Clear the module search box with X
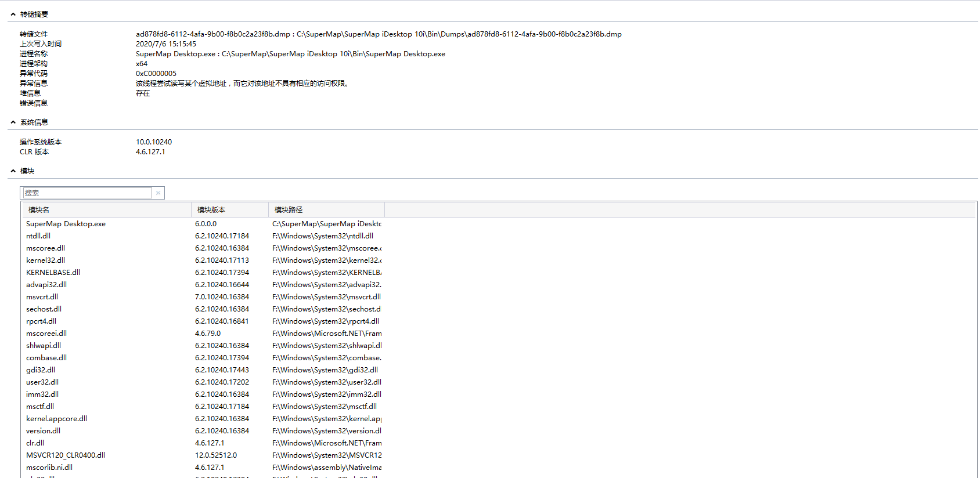This screenshot has width=980, height=478. coord(158,193)
